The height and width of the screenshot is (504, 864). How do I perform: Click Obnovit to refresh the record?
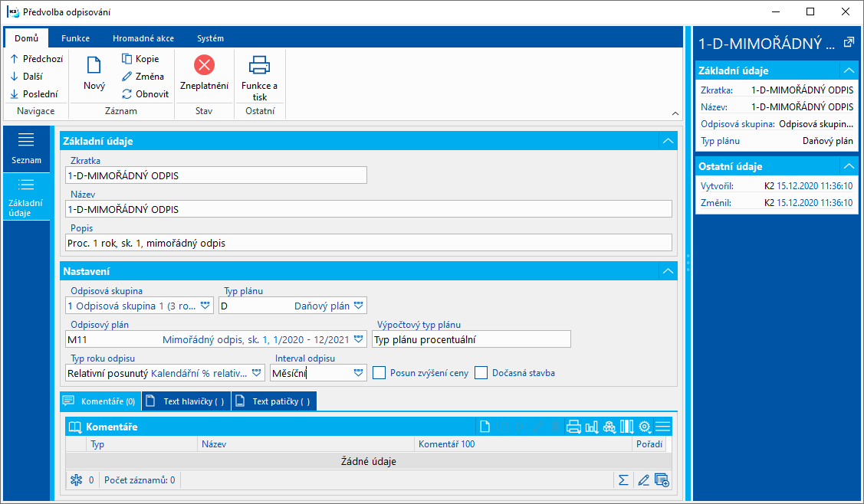click(x=146, y=93)
